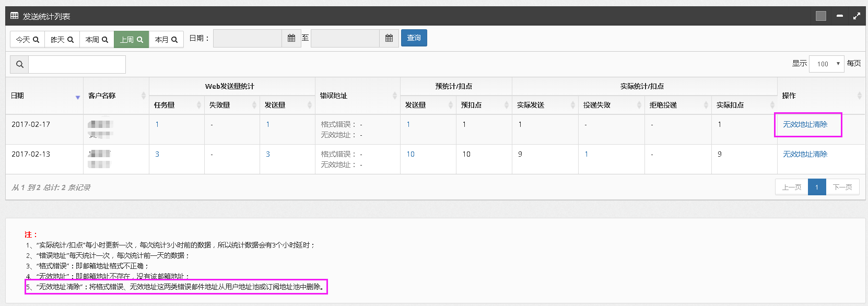
Task: Sort the 客户名称 column
Action: pos(143,96)
